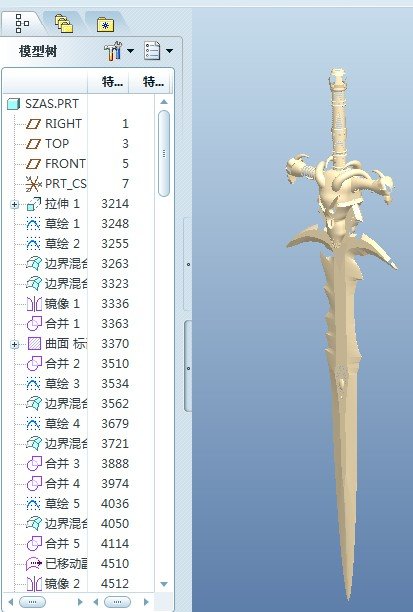413x612 pixels.
Task: Open the settings dropdown arrow beside hammer icon
Action: [x=130, y=51]
